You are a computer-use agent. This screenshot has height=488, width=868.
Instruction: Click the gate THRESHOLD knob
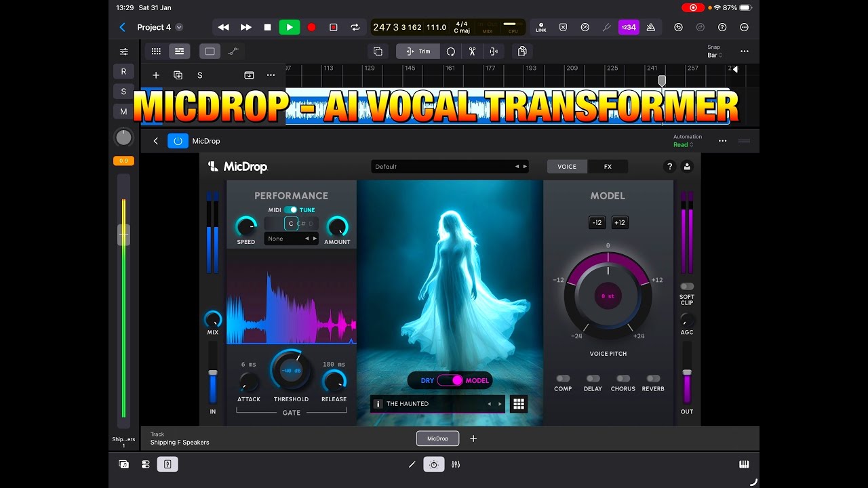pos(291,371)
